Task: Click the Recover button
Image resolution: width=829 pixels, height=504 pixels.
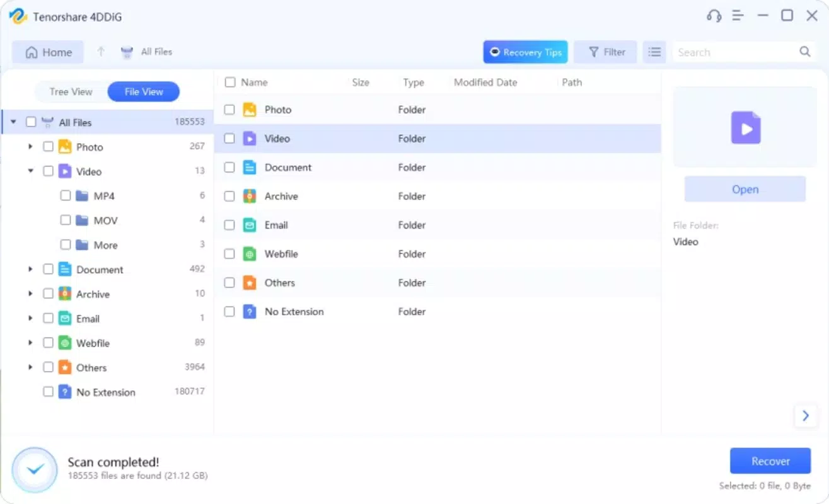Action: point(770,461)
